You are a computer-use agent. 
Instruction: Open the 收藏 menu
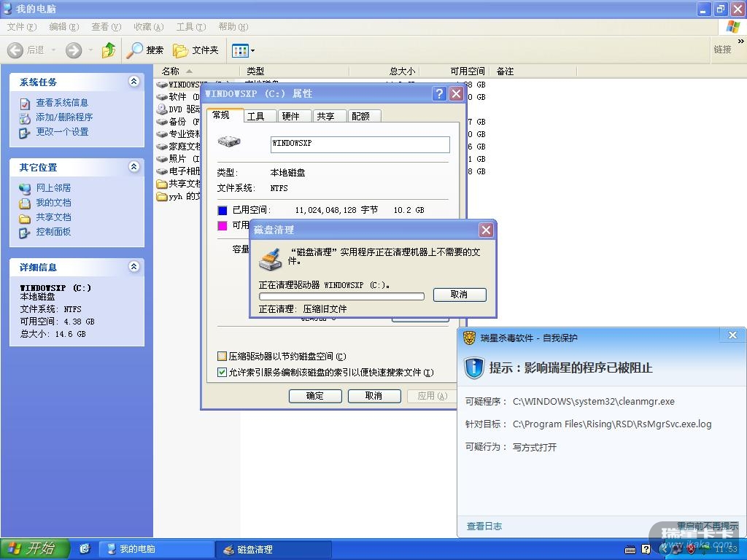tap(149, 27)
